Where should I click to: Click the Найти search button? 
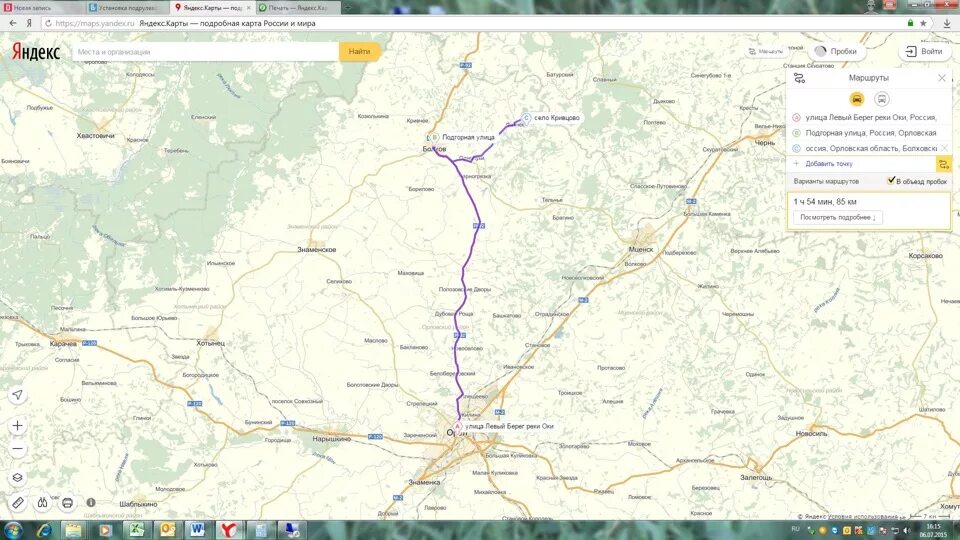(x=359, y=51)
